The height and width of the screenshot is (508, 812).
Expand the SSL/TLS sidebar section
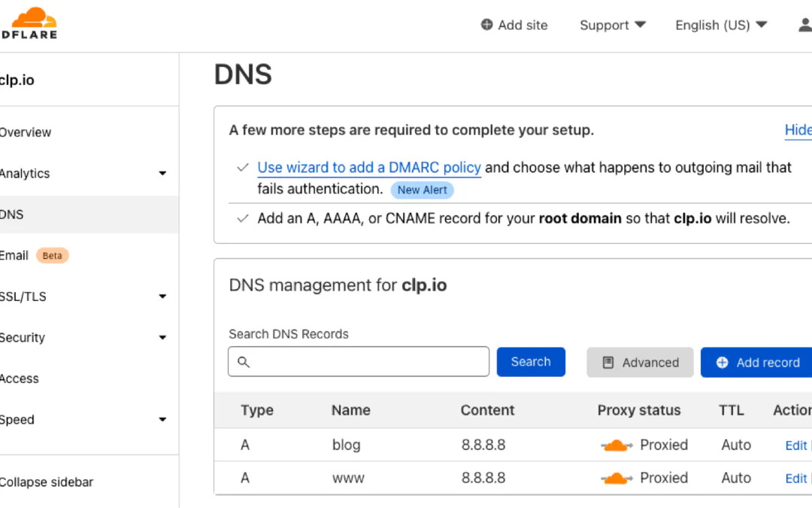point(162,297)
